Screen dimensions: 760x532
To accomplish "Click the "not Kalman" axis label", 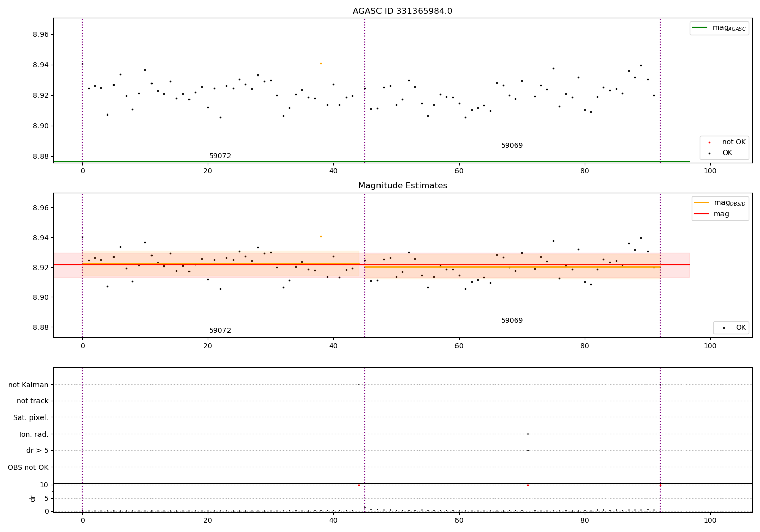I will tap(28, 385).
